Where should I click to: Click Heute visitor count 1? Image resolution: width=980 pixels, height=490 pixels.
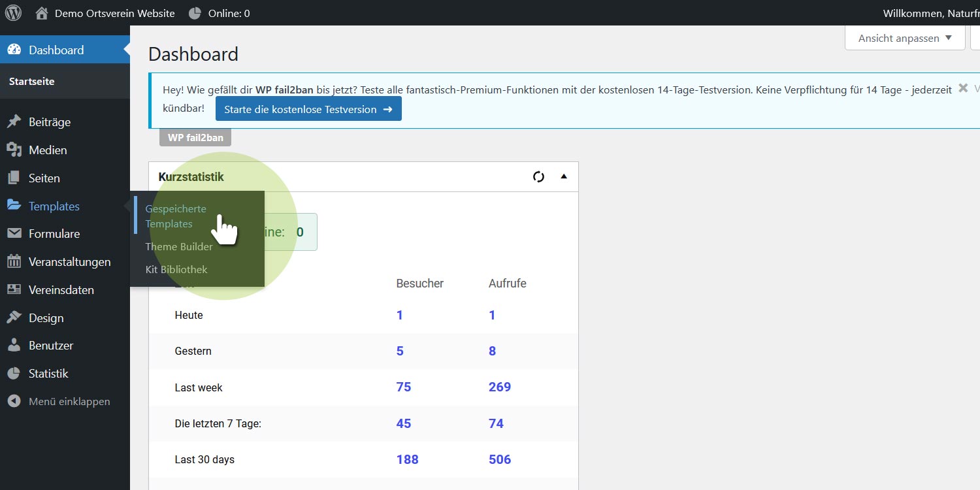coord(399,315)
